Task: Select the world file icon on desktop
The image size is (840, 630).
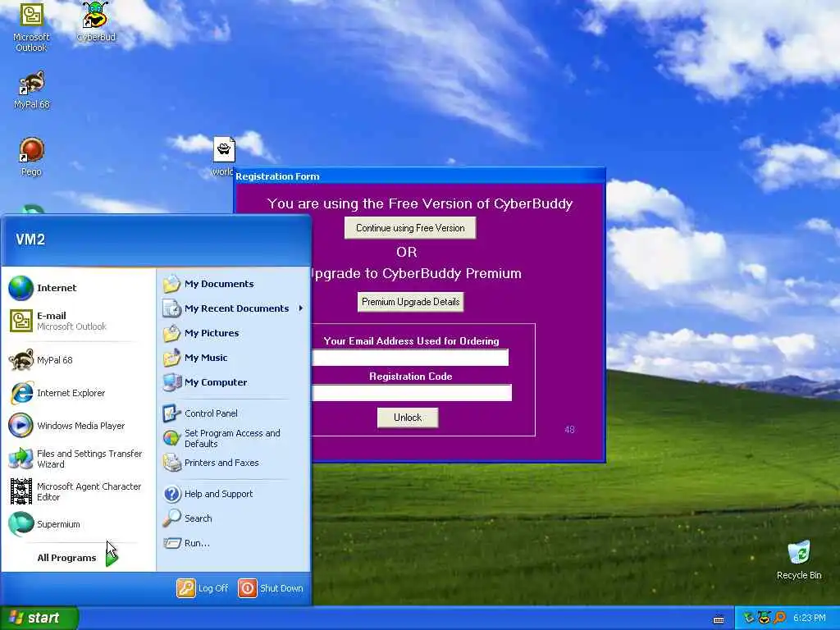Action: point(224,155)
